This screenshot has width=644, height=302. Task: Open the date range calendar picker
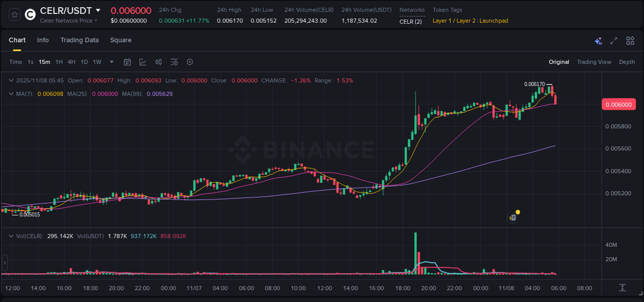[127, 62]
